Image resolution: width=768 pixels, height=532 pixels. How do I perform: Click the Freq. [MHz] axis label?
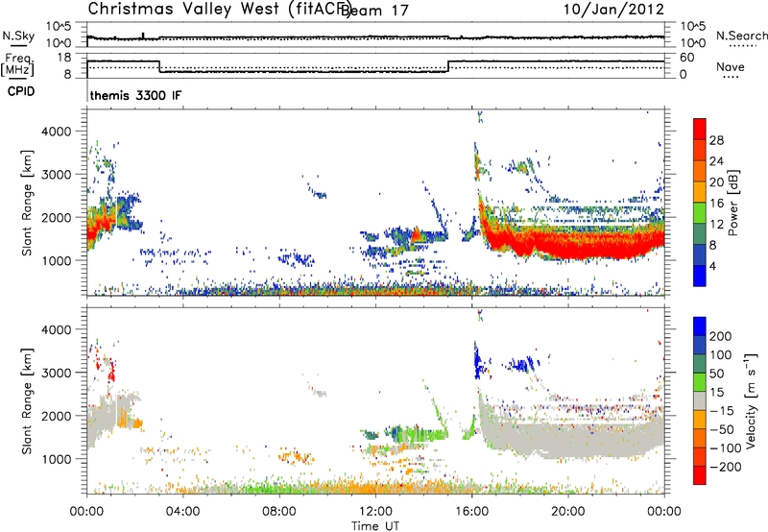pos(17,64)
